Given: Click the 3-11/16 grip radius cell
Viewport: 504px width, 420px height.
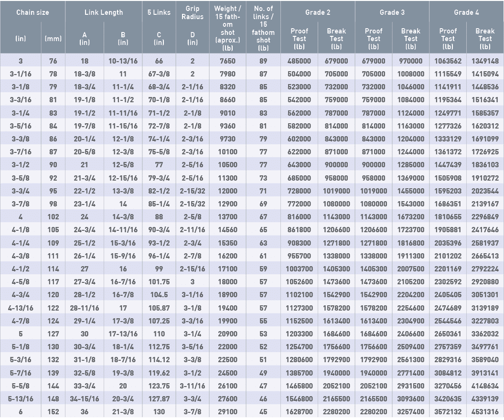Looking at the screenshot, I should pos(193,385).
